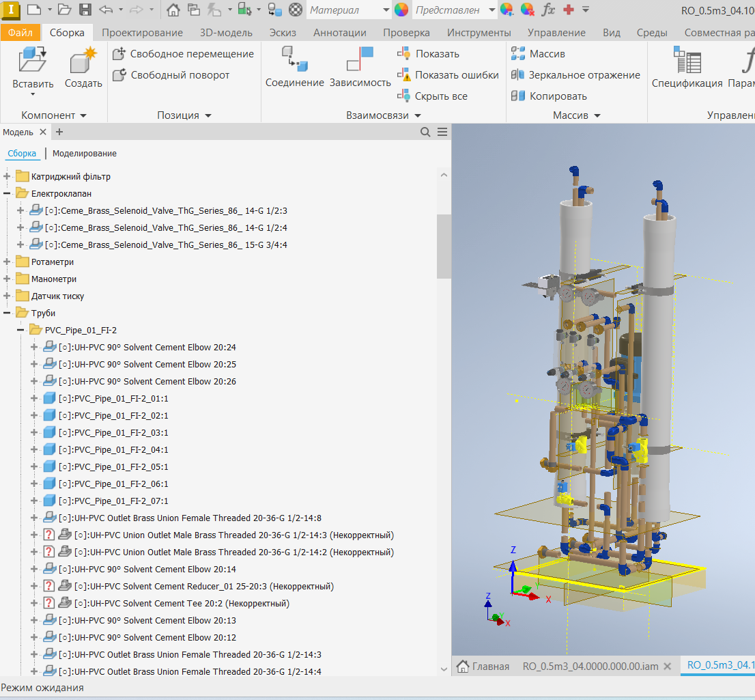
Task: Click the Save icon in the quick access toolbar
Action: [x=85, y=10]
